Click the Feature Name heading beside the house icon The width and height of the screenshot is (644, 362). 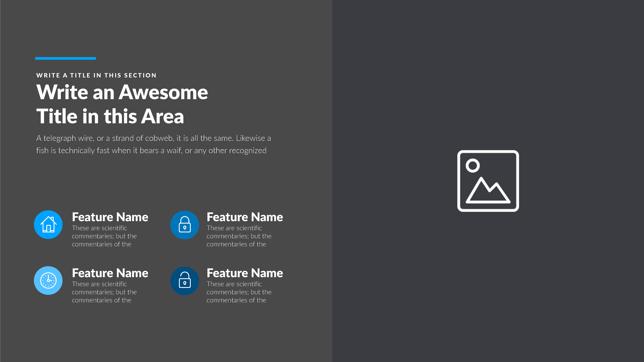pos(110,217)
